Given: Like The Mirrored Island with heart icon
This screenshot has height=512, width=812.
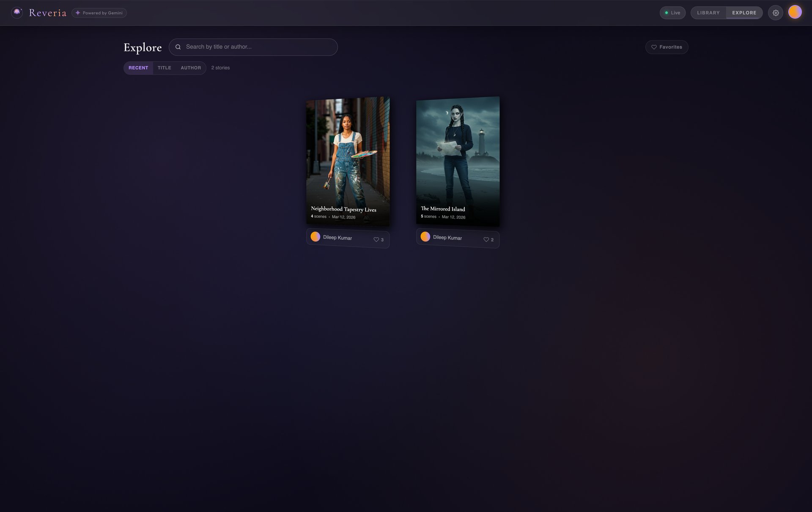Looking at the screenshot, I should pyautogui.click(x=486, y=240).
